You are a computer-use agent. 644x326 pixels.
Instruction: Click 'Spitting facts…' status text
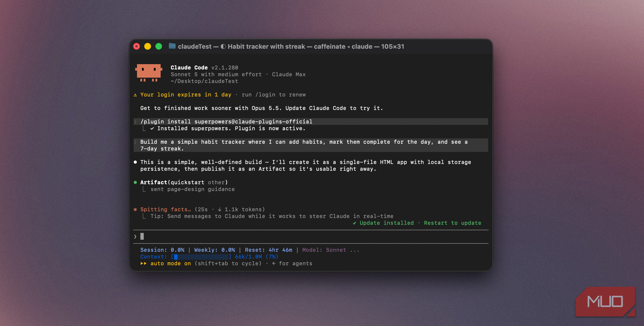click(165, 209)
